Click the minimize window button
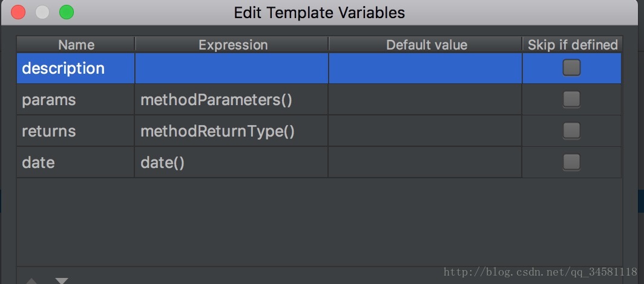Viewport: 644px width, 284px height. coord(42,12)
